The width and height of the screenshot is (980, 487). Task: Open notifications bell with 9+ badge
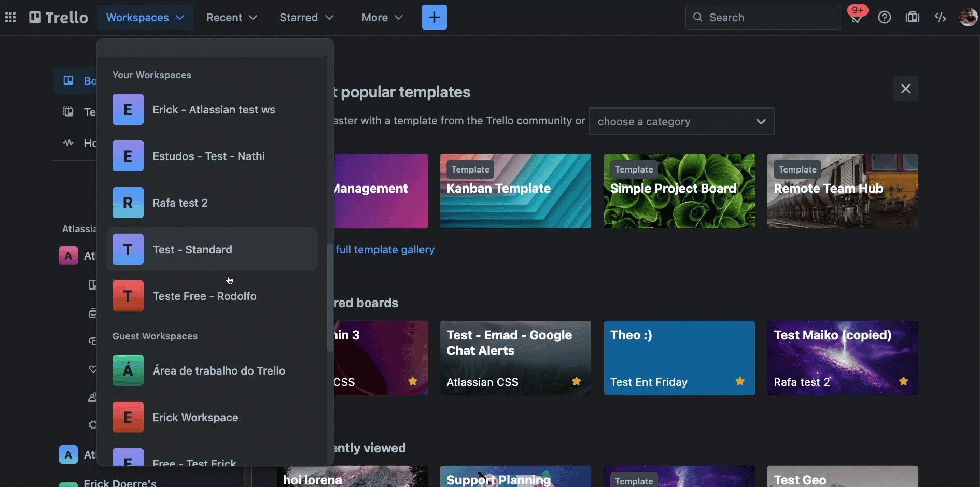(857, 17)
